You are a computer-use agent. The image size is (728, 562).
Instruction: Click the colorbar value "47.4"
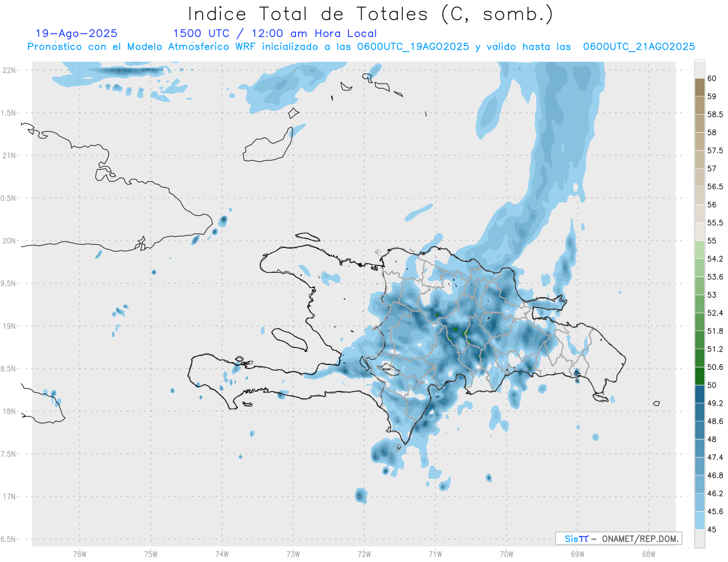pos(715,457)
